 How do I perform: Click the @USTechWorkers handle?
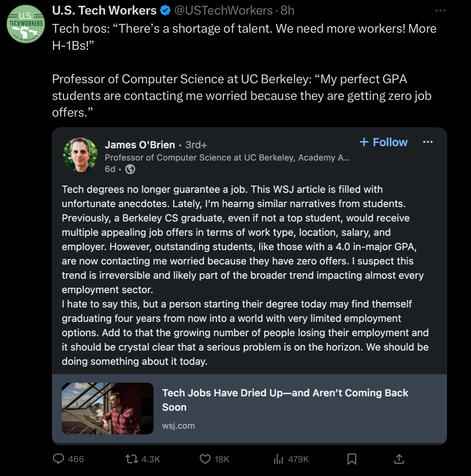click(223, 11)
